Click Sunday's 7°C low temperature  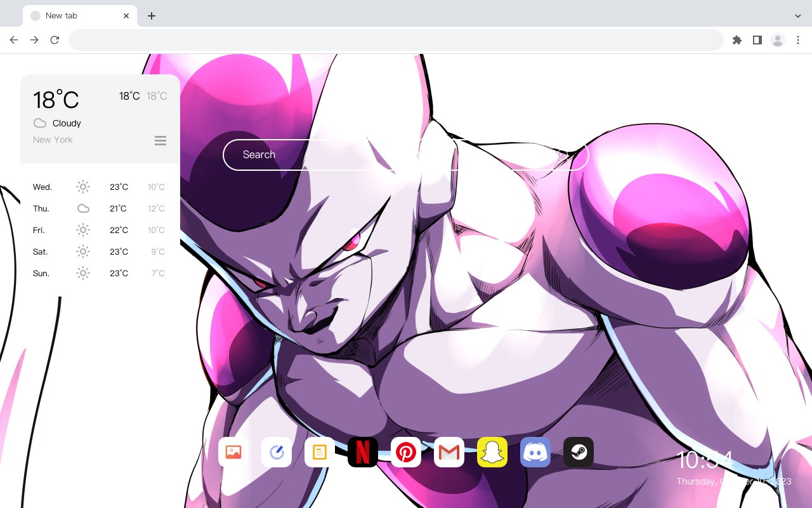pos(158,273)
